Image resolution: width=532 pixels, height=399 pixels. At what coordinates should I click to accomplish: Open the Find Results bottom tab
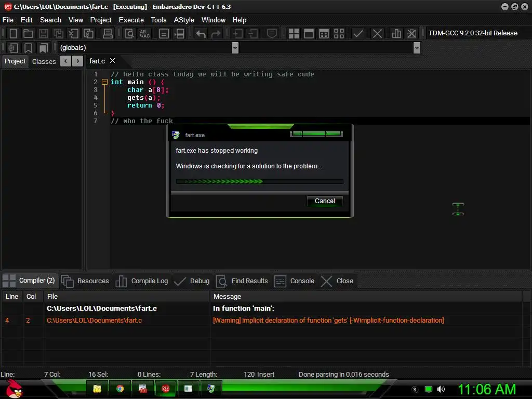click(242, 281)
